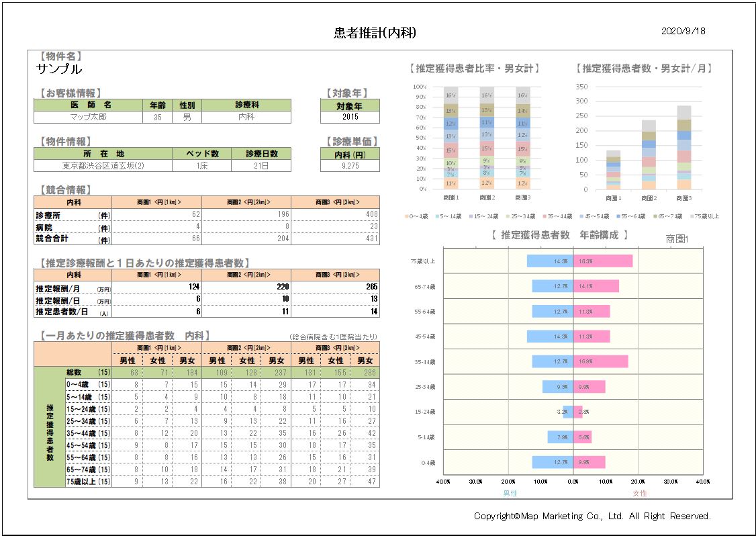
Task: Click the 診療科 value cell 内科
Action: pos(246,118)
